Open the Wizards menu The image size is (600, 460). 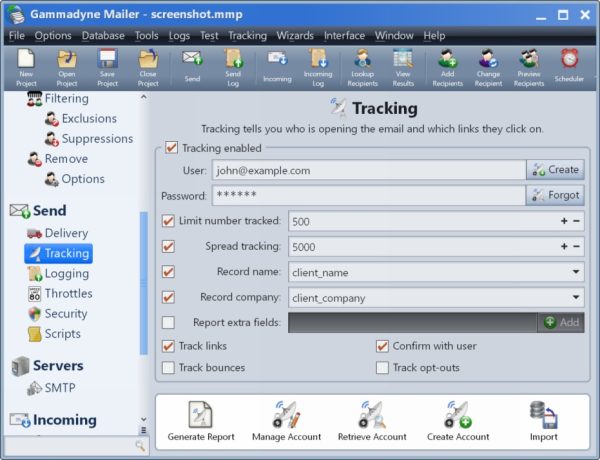tap(297, 35)
